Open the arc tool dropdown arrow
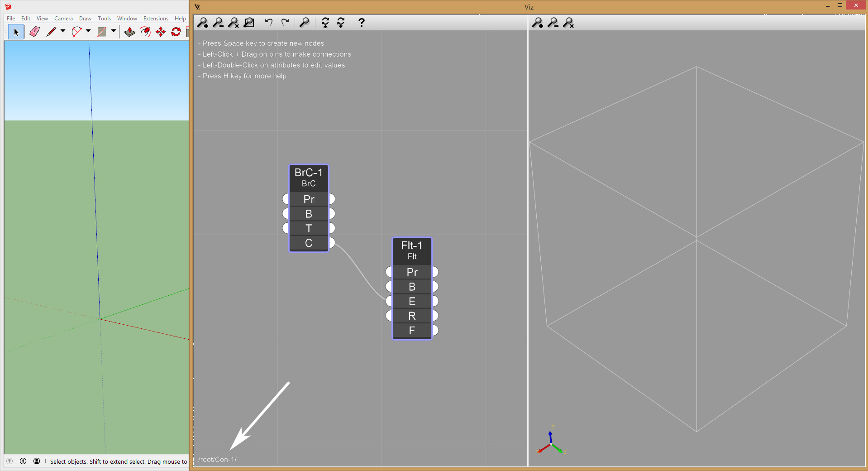Image resolution: width=868 pixels, height=471 pixels. pyautogui.click(x=88, y=31)
